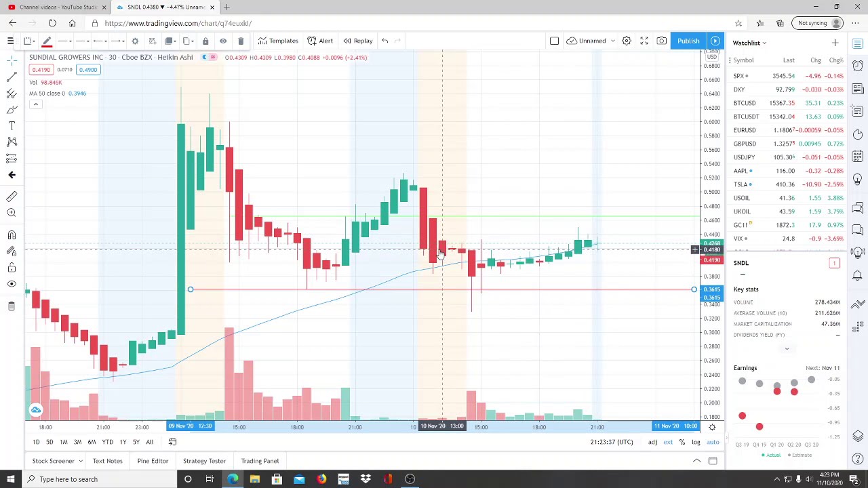This screenshot has height=488, width=868.
Task: Toggle auto scale option
Action: (713, 442)
